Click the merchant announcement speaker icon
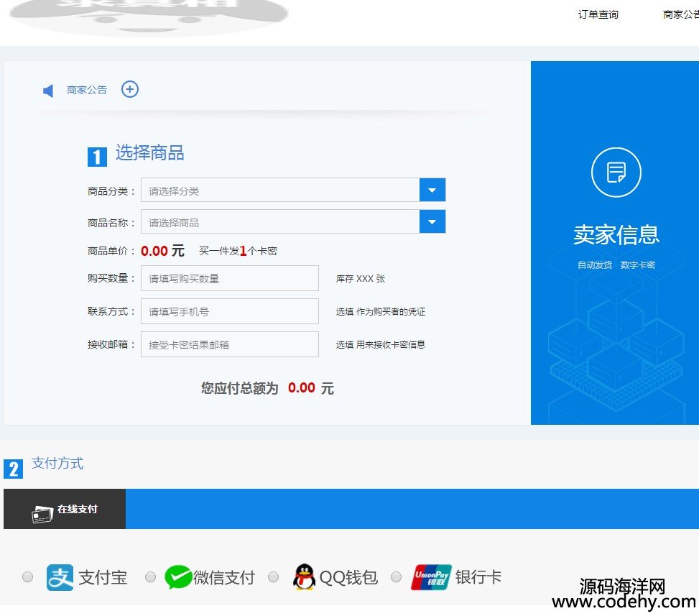This screenshot has height=616, width=699. pos(48,91)
